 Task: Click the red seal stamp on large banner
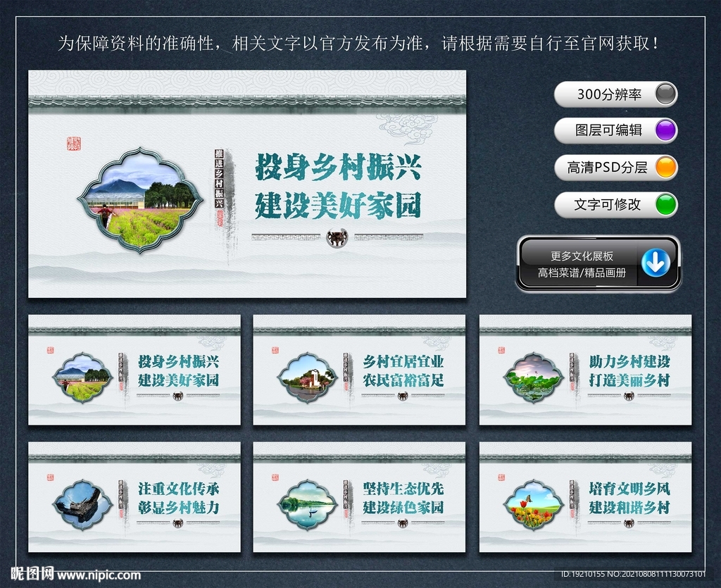[x=73, y=144]
